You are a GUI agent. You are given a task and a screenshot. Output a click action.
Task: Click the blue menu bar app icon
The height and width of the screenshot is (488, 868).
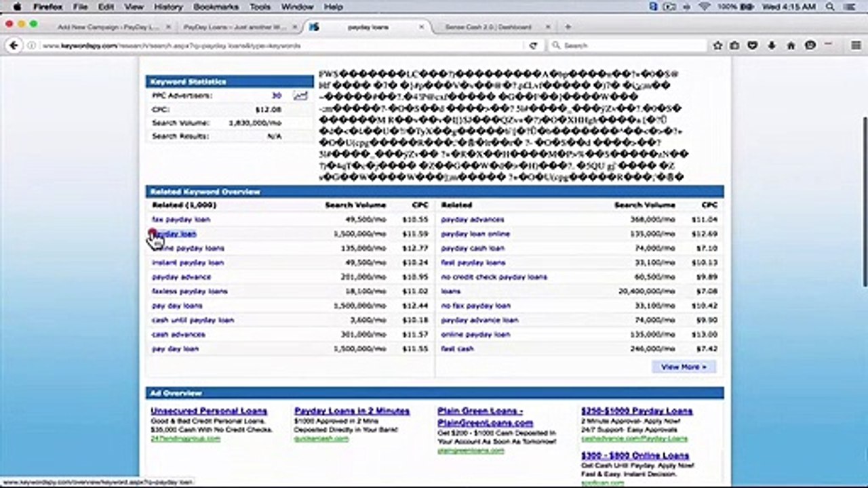(654, 7)
